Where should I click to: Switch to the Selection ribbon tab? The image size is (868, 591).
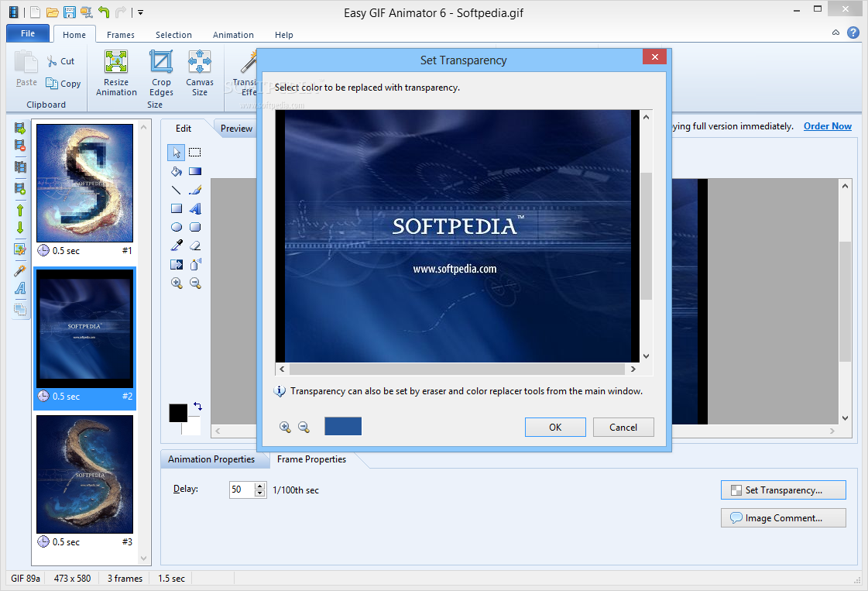click(x=173, y=35)
